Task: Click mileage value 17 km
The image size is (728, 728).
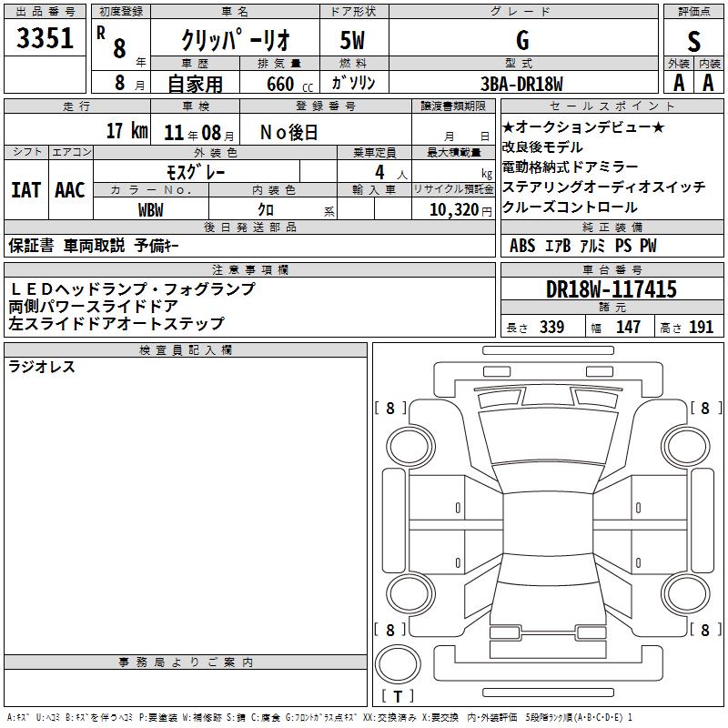Action: pos(127,130)
